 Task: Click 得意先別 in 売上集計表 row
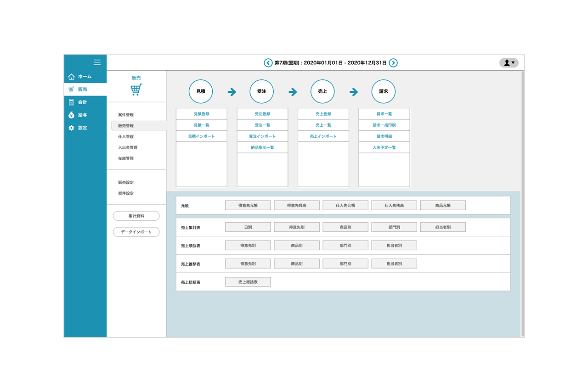click(297, 227)
